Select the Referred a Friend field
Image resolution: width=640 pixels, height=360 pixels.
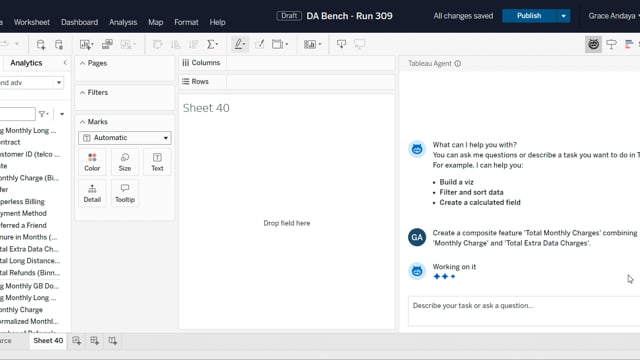(23, 225)
